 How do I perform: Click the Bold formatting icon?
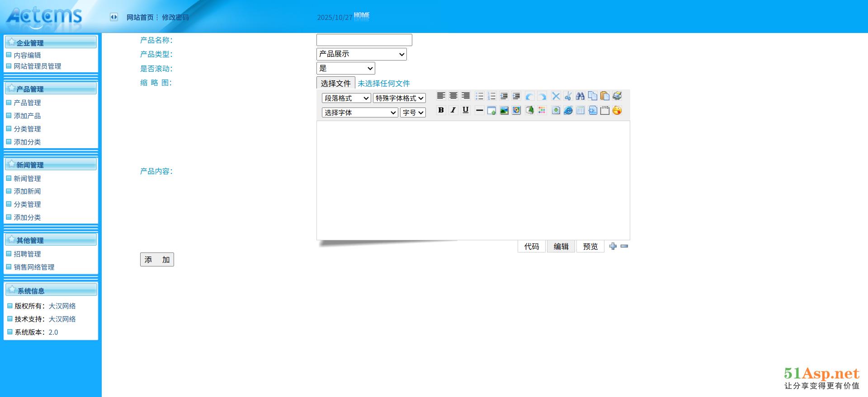tap(441, 110)
